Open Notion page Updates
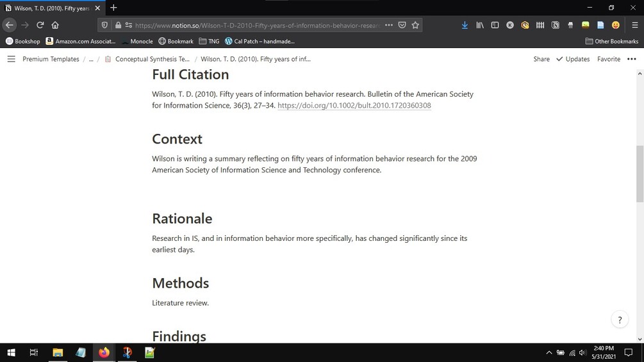644x362 pixels. click(573, 59)
